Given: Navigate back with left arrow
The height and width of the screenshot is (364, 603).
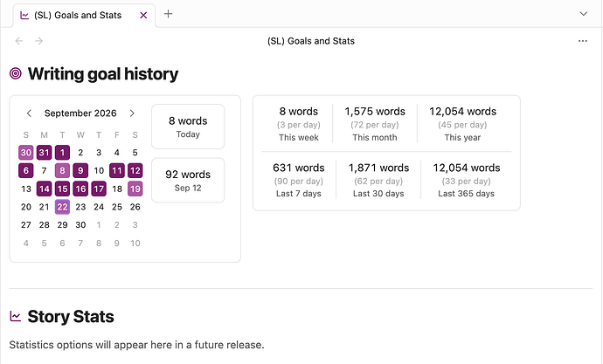Looking at the screenshot, I should 19,41.
